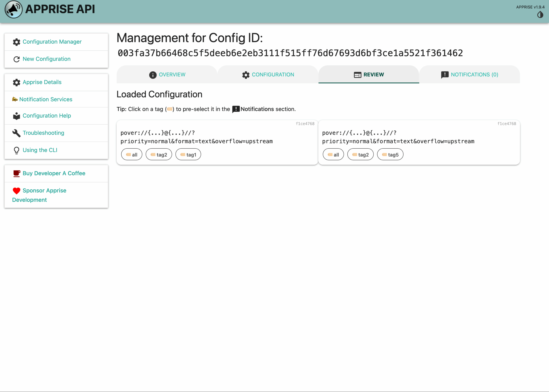The image size is (549, 392).
Task: Click the Notification Services megaphone icon
Action: pyautogui.click(x=15, y=99)
